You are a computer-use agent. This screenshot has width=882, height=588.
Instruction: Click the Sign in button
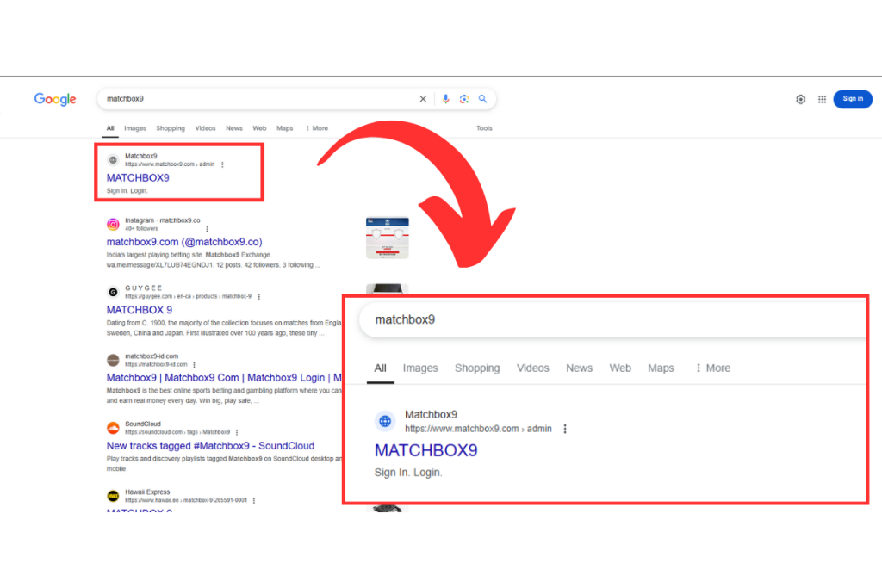(852, 99)
